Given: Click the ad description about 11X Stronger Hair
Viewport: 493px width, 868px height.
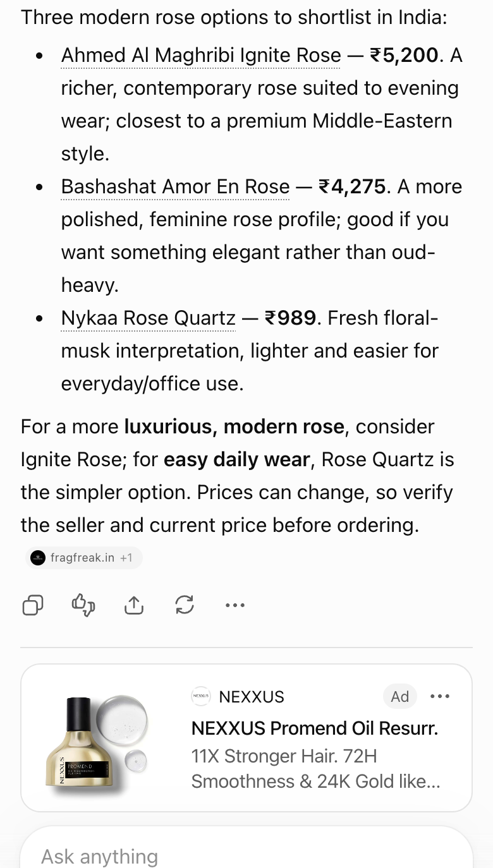Looking at the screenshot, I should 316,769.
